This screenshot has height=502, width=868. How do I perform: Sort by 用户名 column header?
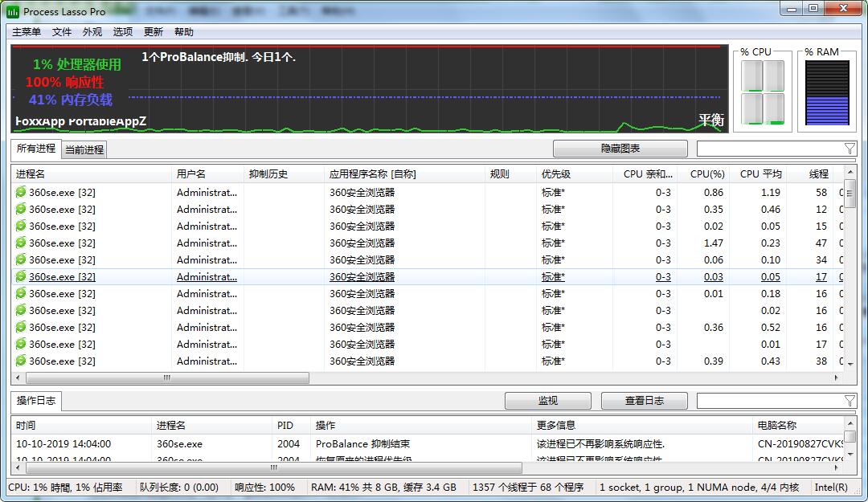pos(207,173)
